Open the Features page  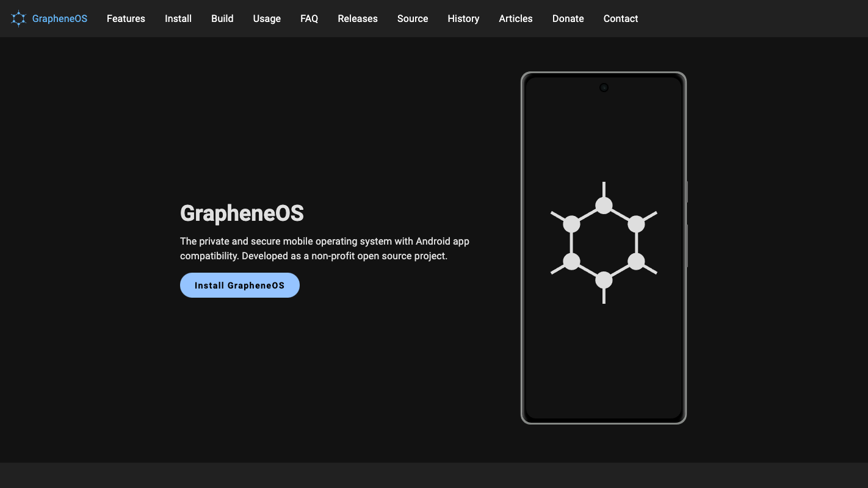(x=126, y=19)
